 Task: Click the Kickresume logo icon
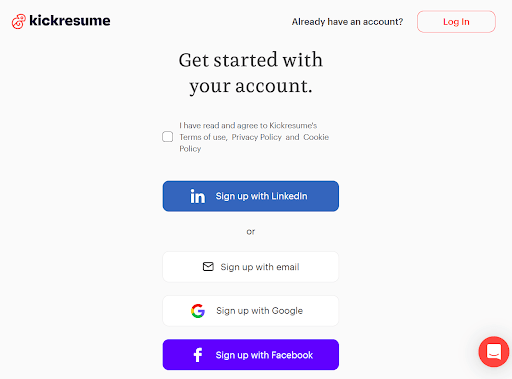click(x=19, y=22)
